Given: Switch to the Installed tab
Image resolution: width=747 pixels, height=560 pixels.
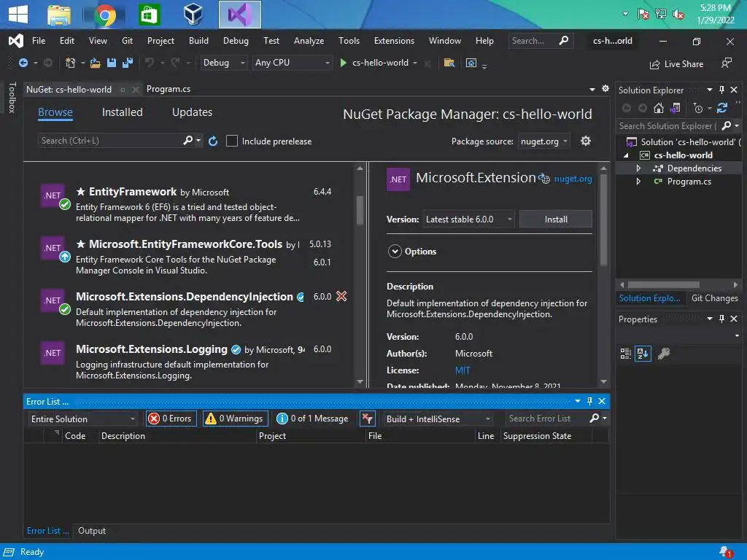Looking at the screenshot, I should pyautogui.click(x=123, y=112).
